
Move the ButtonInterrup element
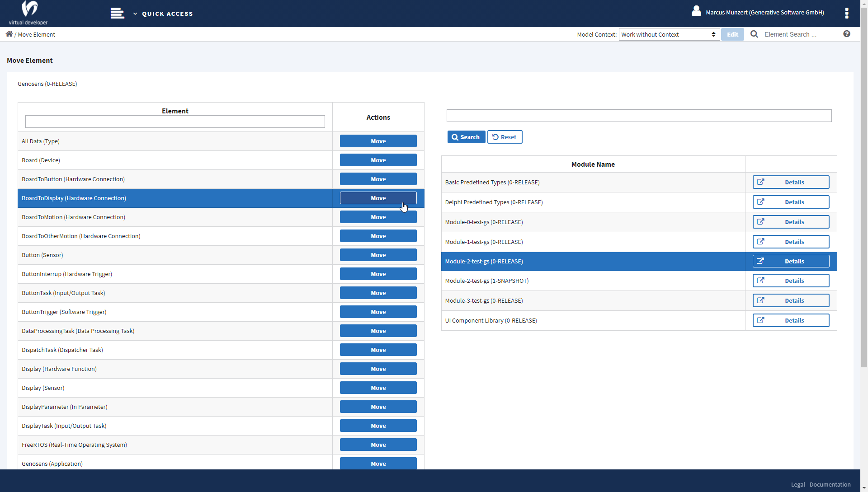[378, 274]
